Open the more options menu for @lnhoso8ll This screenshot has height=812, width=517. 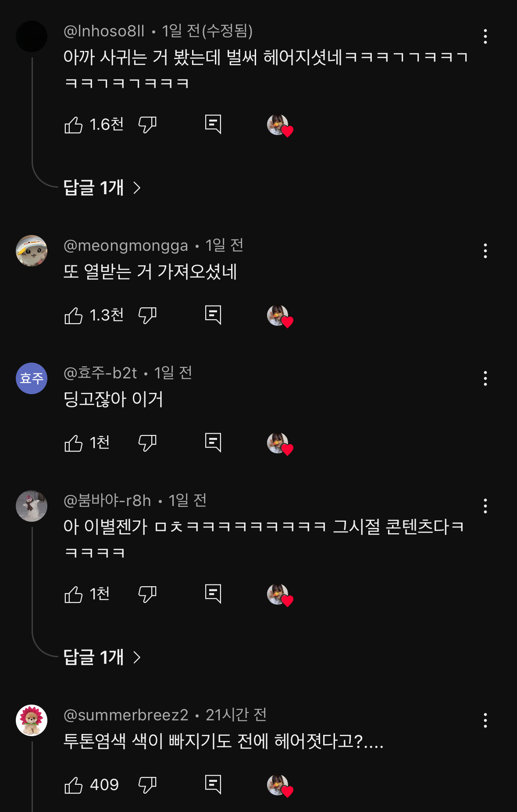pos(485,36)
